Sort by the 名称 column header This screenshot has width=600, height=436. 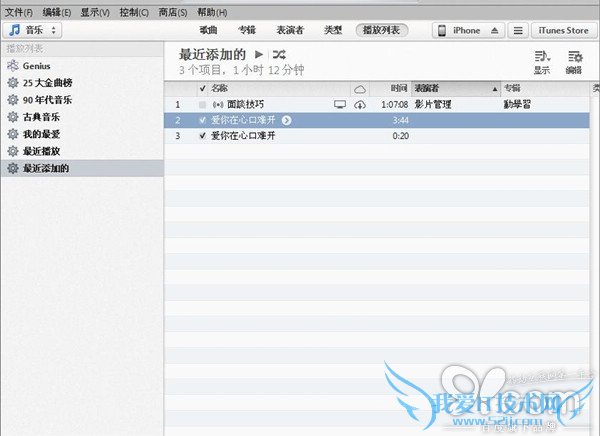click(x=220, y=88)
